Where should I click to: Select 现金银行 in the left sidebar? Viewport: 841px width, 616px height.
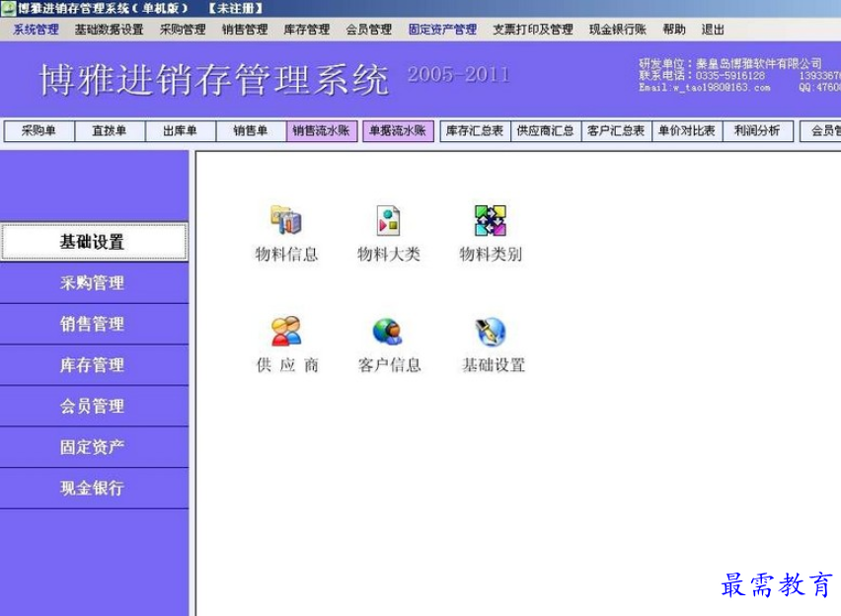(x=94, y=489)
